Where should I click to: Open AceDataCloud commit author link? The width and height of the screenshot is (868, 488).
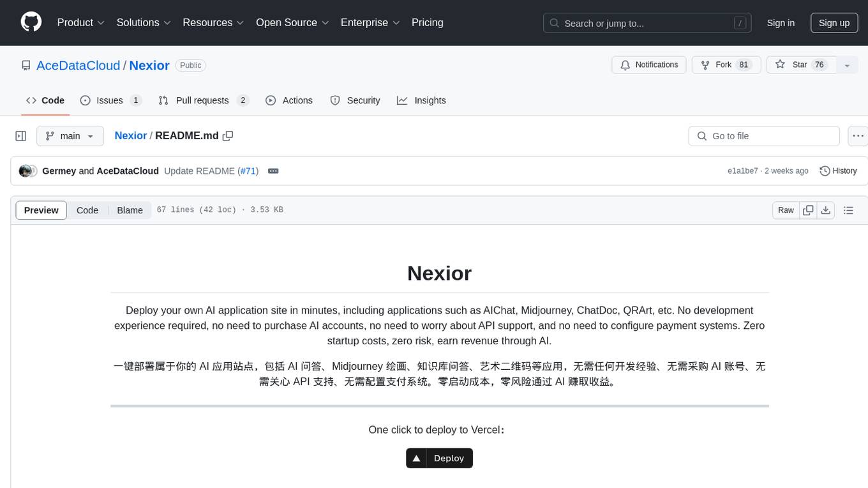(128, 171)
